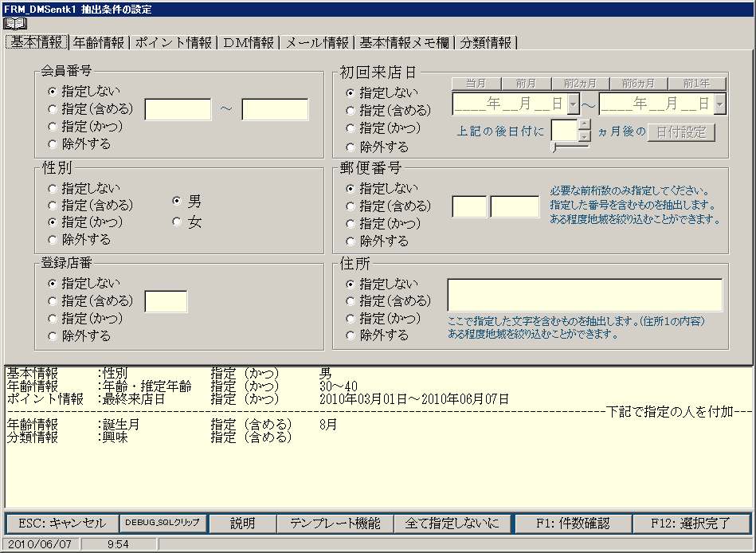The height and width of the screenshot is (553, 756).
Task: Select 指定(含める) under 郵便番号
Action: [x=351, y=206]
